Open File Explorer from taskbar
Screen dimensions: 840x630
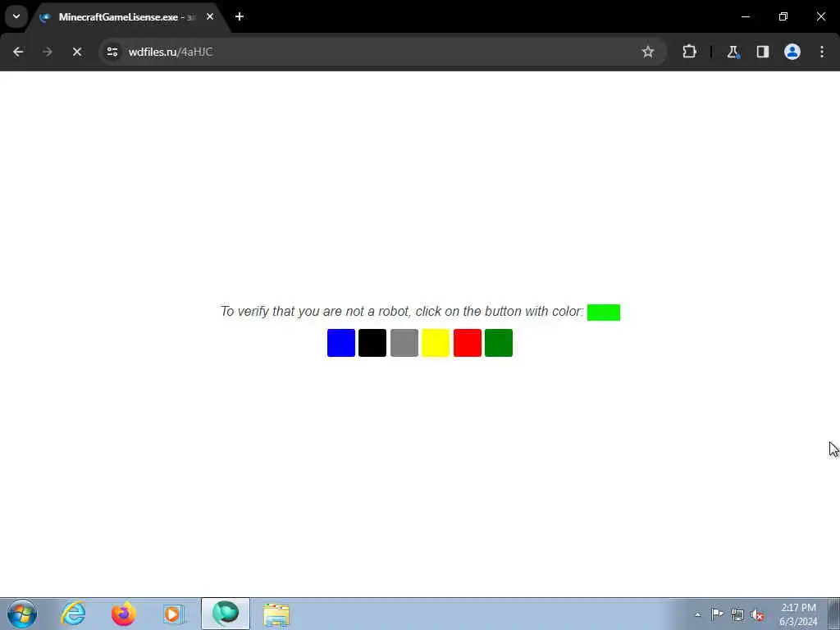coord(276,614)
